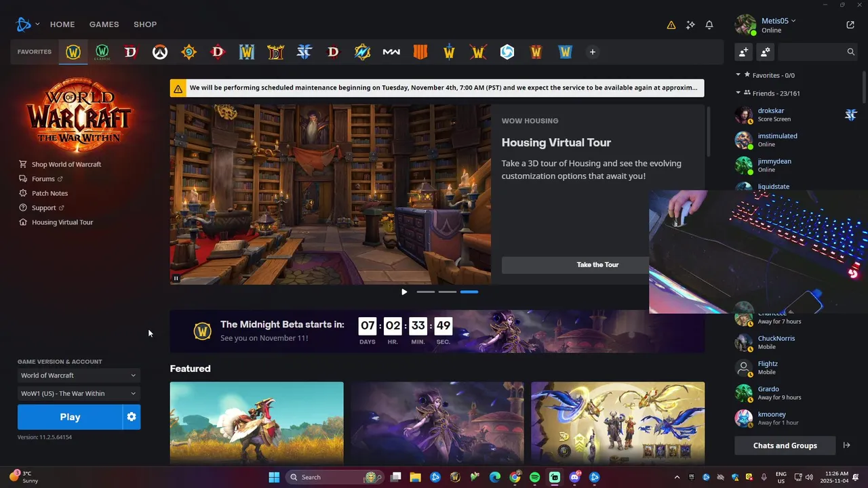868x488 pixels.
Task: Pause the carousel with the pause button
Action: click(x=176, y=278)
